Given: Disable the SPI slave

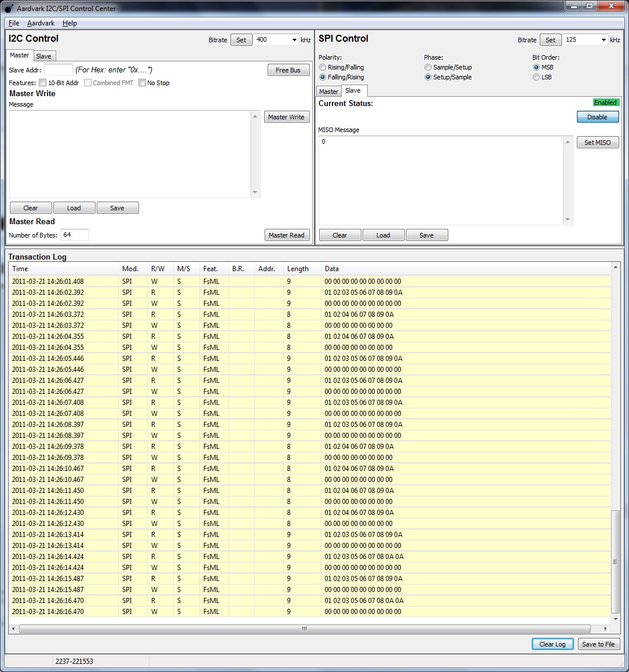Looking at the screenshot, I should [x=598, y=117].
